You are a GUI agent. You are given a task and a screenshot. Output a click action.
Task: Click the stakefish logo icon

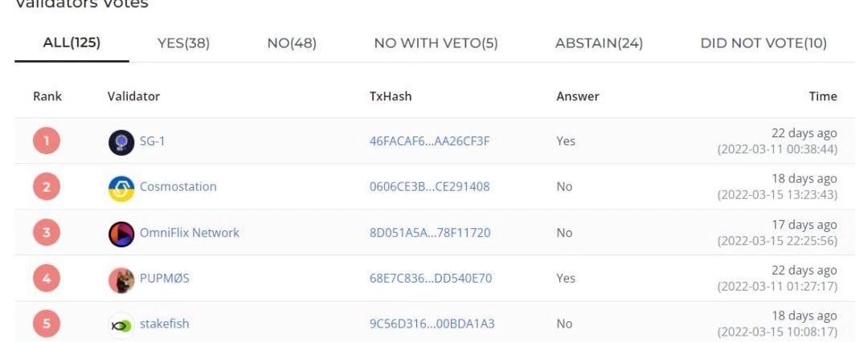(121, 325)
